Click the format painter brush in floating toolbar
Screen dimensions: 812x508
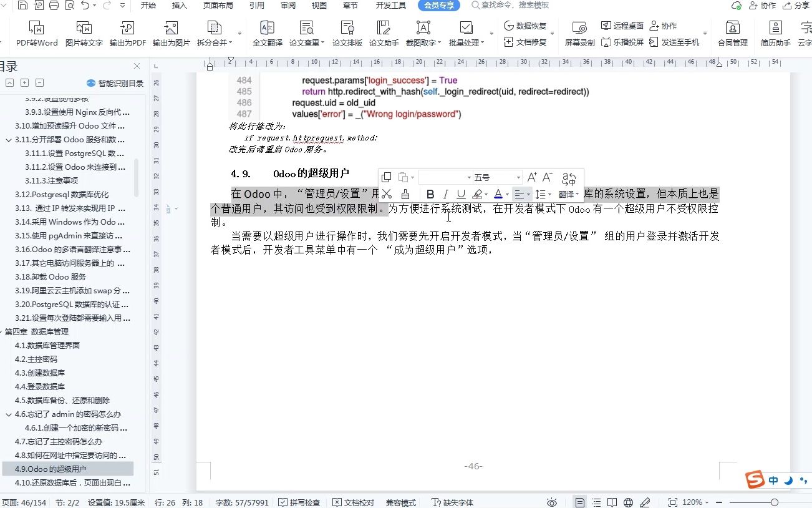point(405,194)
